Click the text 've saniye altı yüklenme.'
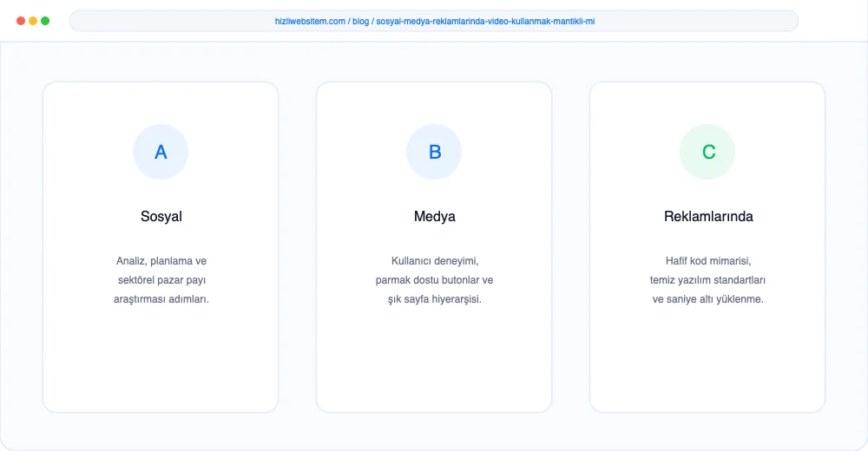The width and height of the screenshot is (868, 451). (x=707, y=299)
